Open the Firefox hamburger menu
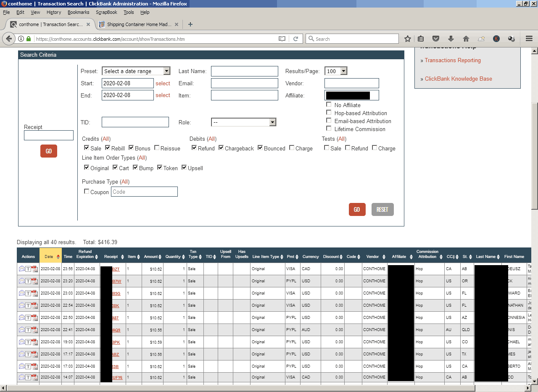538x392 pixels. tap(529, 39)
